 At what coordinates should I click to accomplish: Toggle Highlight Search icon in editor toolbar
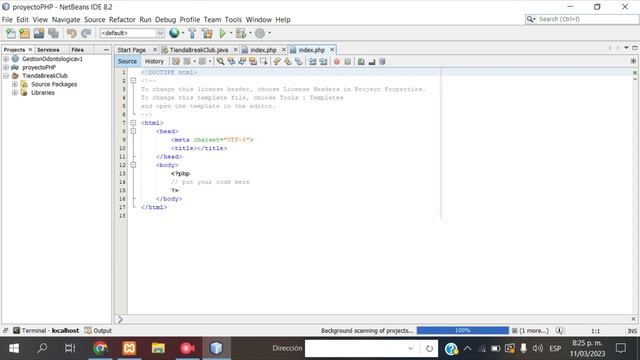point(253,62)
